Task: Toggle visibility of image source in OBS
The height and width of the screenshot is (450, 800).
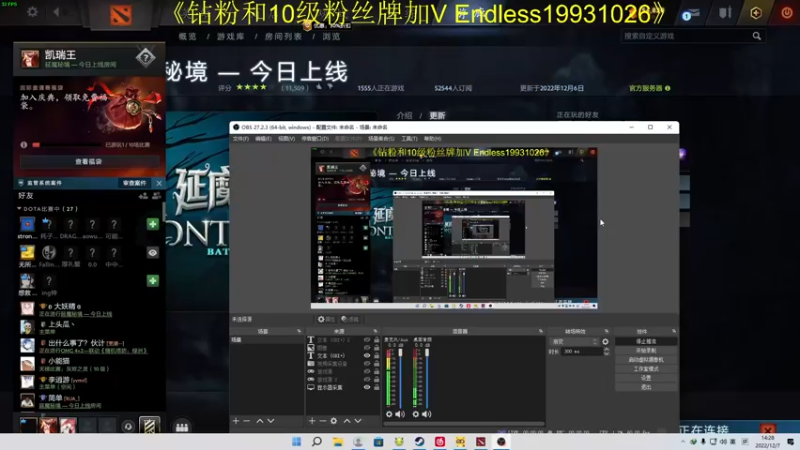Action: [x=367, y=348]
